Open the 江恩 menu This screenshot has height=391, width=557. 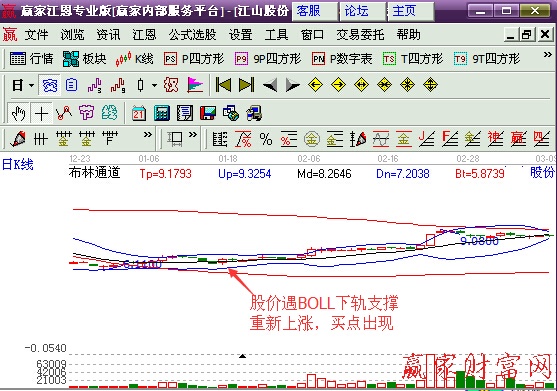pos(144,35)
